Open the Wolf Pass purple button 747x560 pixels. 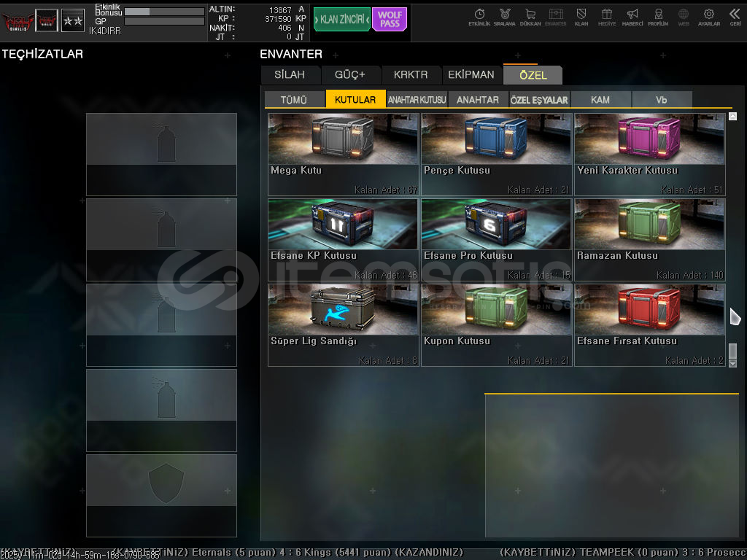click(390, 20)
